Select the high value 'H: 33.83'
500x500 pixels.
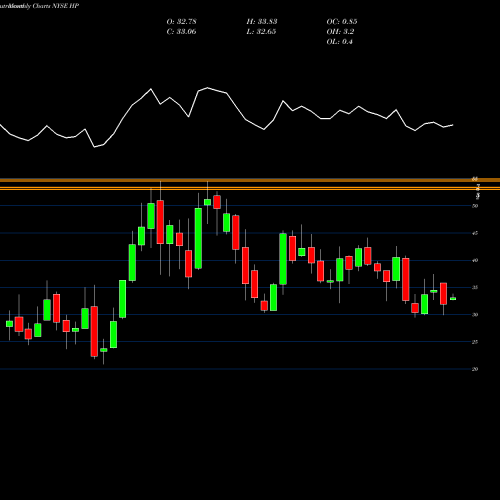pos(262,22)
